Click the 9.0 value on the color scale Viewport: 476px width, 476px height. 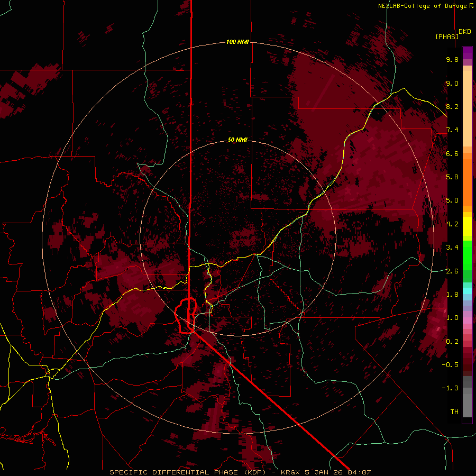point(452,83)
